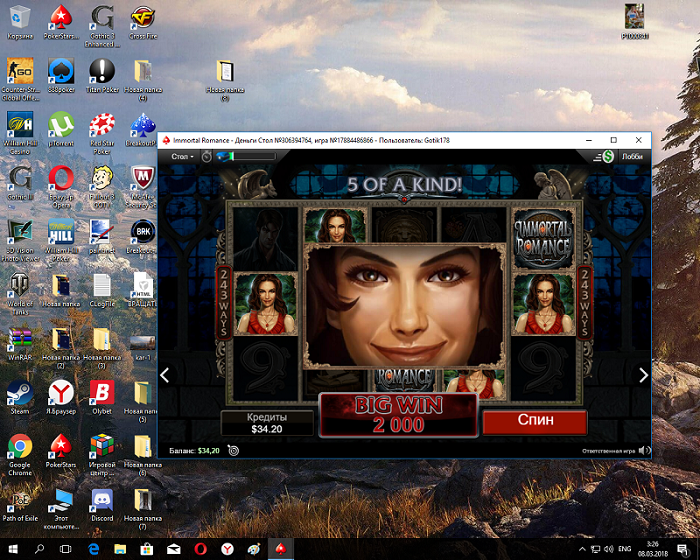Screen dimensions: 700x560
Task: Open Gothic II desktop shortcut
Action: (20, 183)
